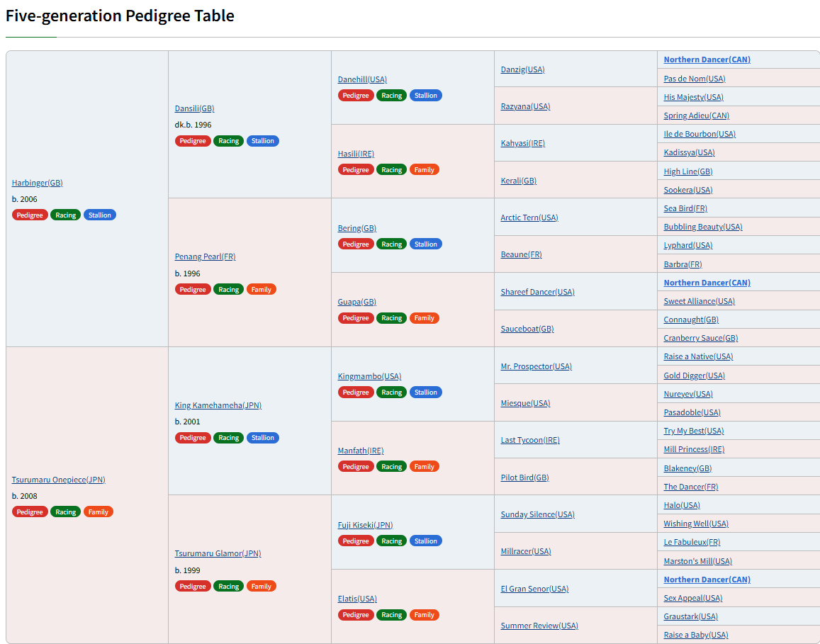Open Danzig(USA) link
Screen dimensions: 820x644
523,69
